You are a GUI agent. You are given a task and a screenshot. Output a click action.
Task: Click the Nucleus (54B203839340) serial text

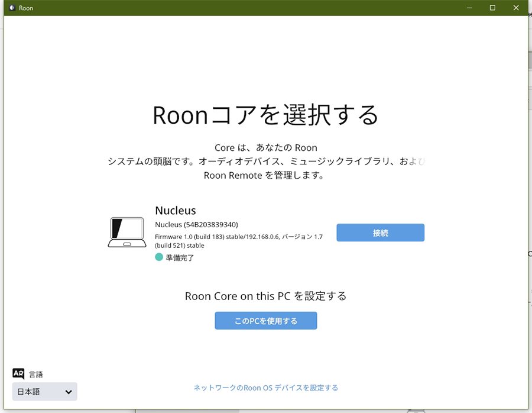click(x=196, y=225)
